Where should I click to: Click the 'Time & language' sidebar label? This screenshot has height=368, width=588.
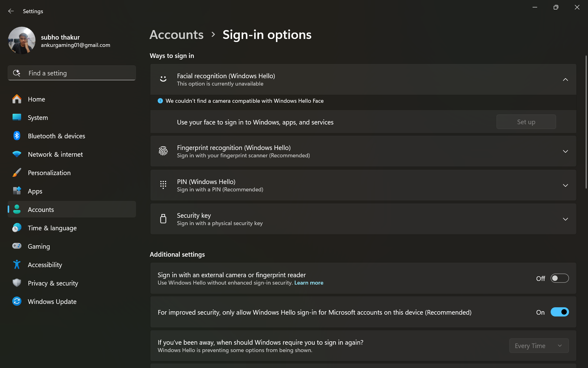point(52,228)
